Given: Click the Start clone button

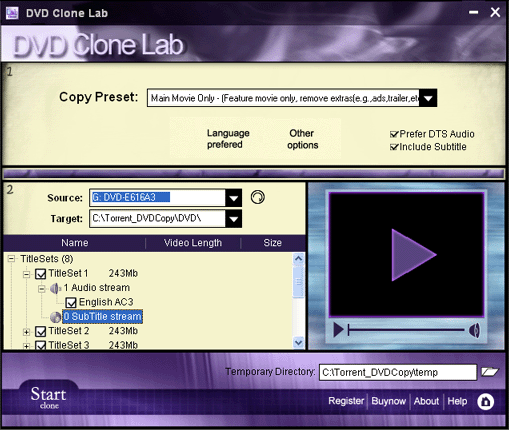Looking at the screenshot, I should coord(49,398).
